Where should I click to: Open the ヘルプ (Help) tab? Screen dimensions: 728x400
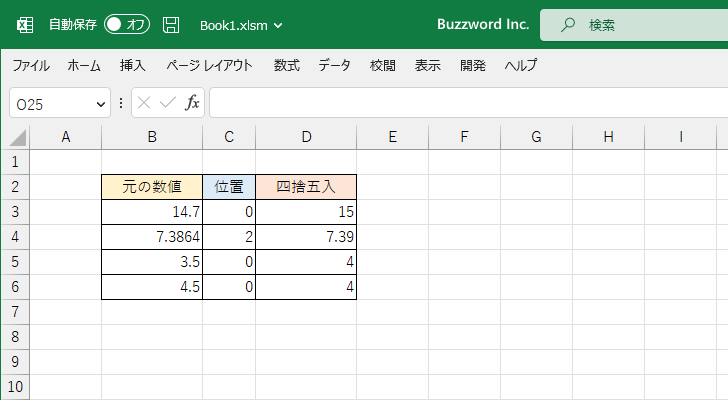coord(521,65)
